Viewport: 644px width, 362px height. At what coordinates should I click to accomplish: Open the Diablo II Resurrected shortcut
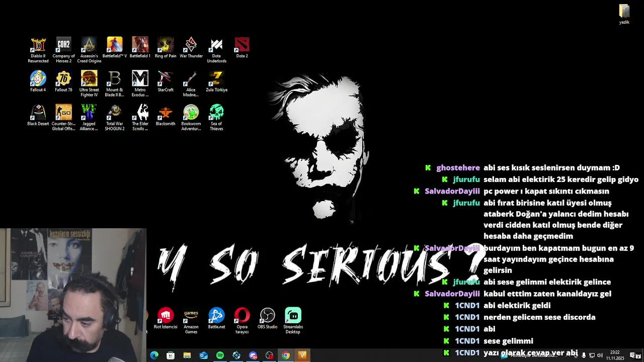coord(38,50)
